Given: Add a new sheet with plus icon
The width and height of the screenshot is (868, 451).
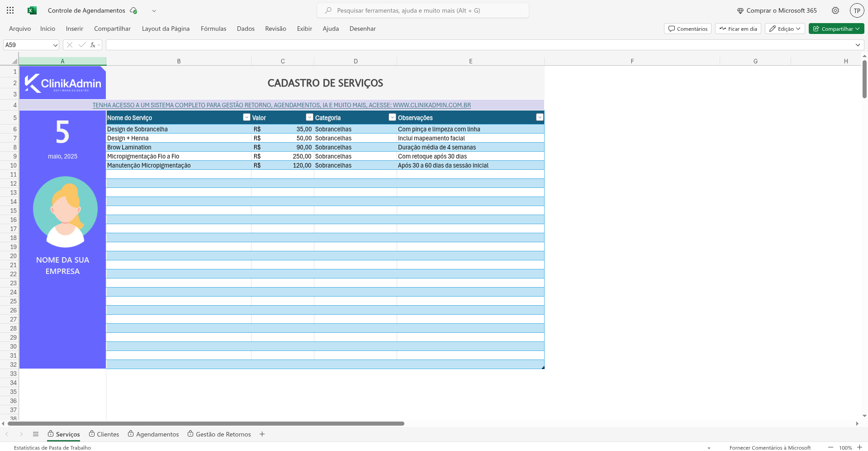Looking at the screenshot, I should click(262, 434).
